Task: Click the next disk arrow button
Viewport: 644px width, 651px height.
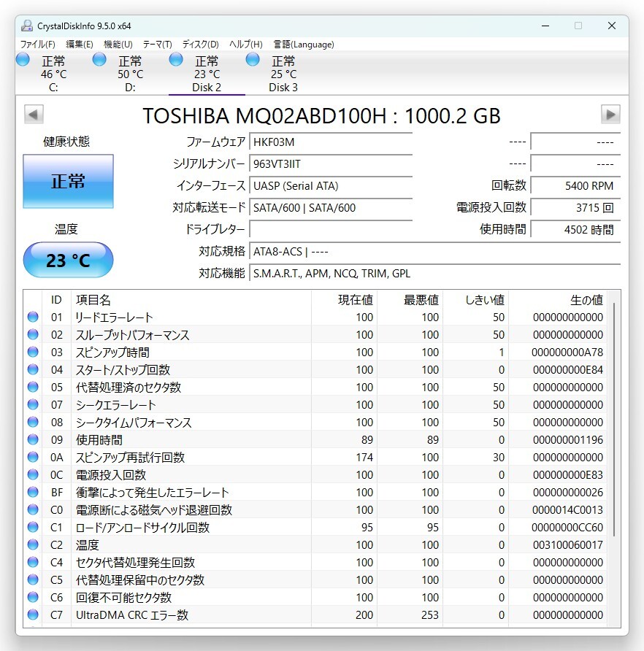Action: click(610, 114)
